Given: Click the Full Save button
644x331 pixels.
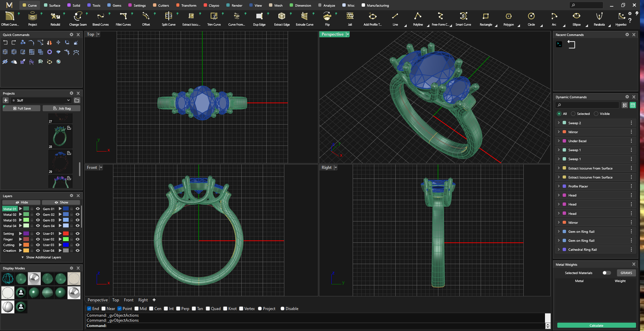Looking at the screenshot, I should point(22,109).
